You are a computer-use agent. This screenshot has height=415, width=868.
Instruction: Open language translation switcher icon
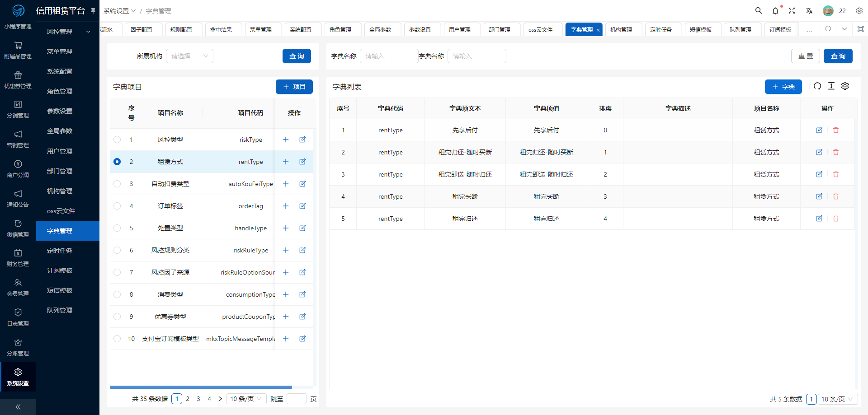[809, 10]
